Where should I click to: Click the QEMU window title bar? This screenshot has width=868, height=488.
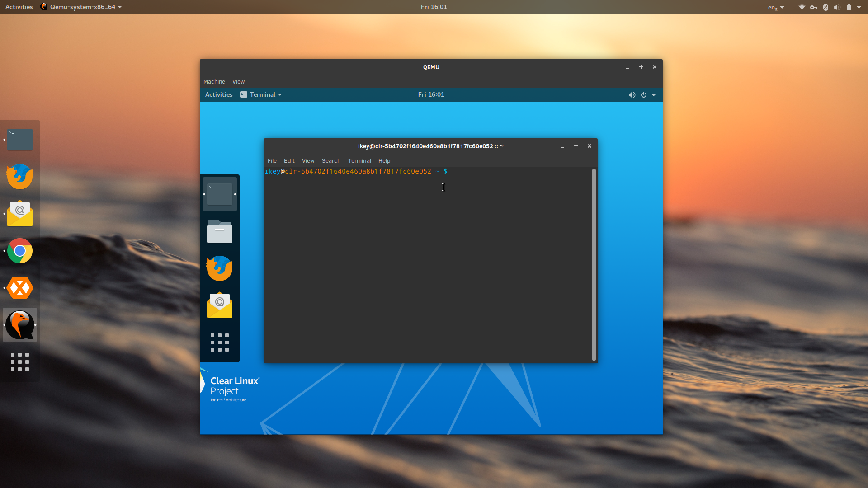coord(431,67)
